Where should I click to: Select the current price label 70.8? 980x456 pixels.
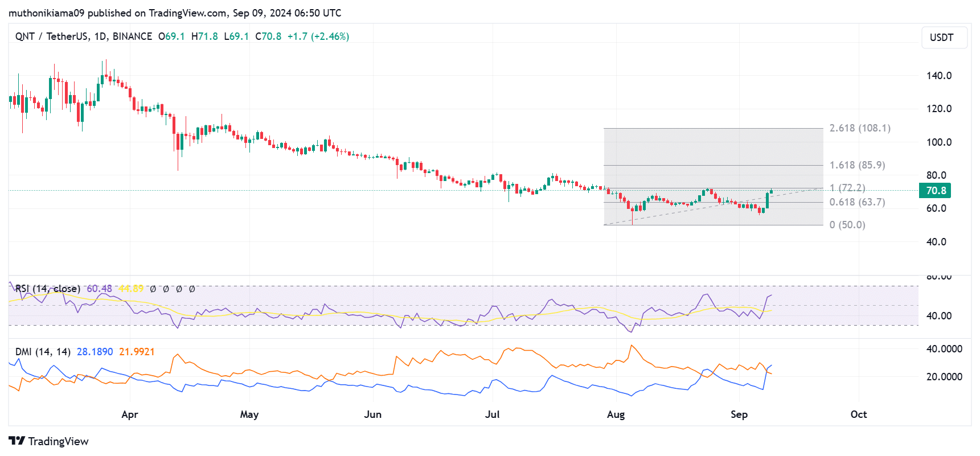pyautogui.click(x=935, y=191)
